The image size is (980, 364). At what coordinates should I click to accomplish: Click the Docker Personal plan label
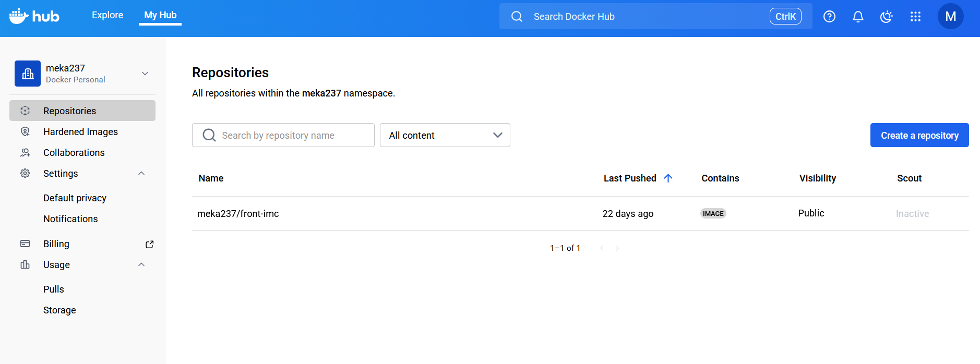(x=76, y=79)
